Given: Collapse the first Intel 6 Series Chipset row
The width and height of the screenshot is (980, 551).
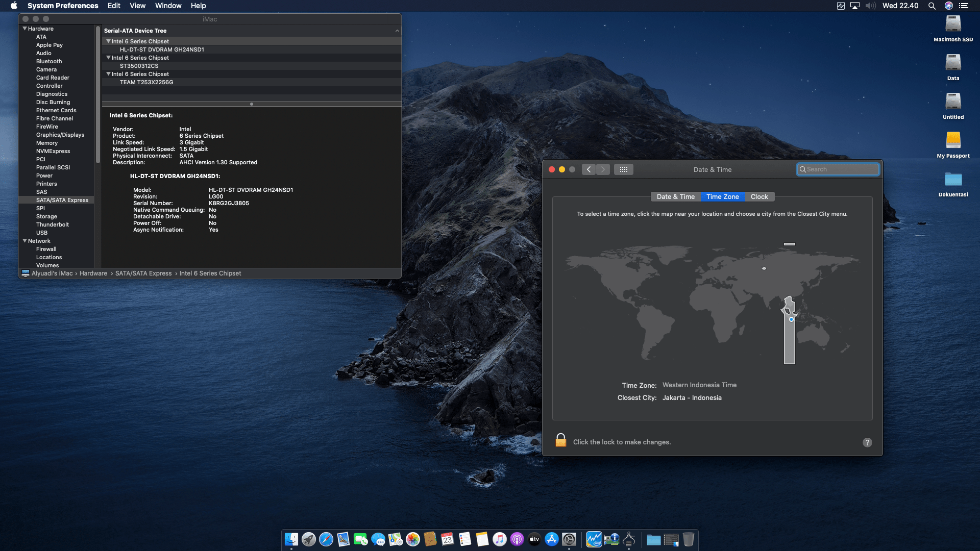Looking at the screenshot, I should point(108,41).
